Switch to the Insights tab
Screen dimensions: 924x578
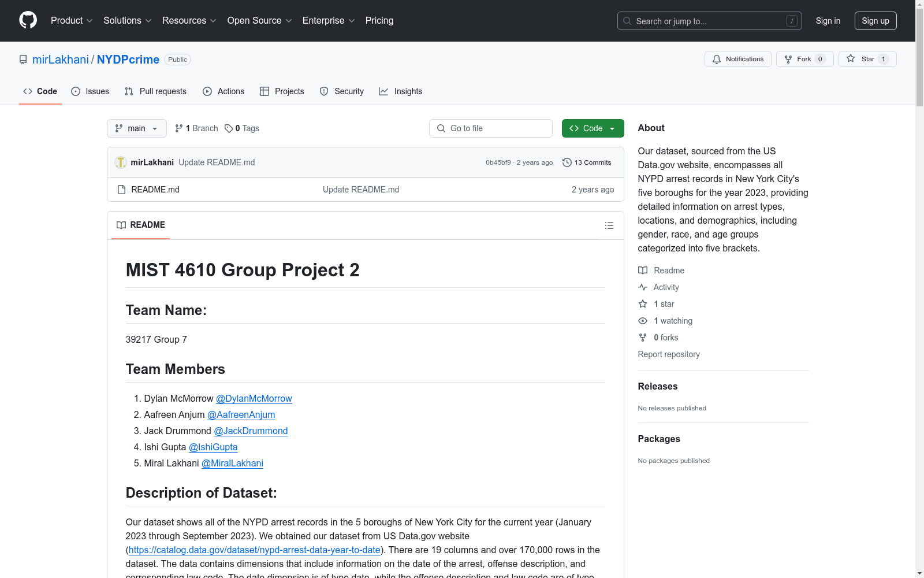(x=401, y=91)
